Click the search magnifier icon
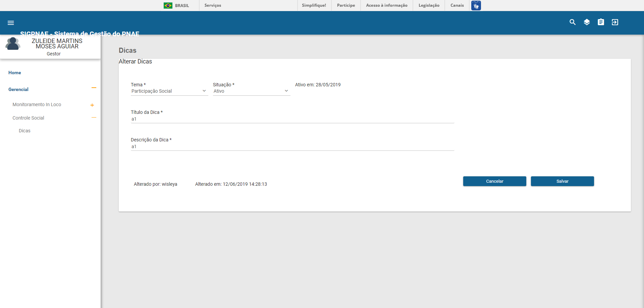 (x=573, y=22)
